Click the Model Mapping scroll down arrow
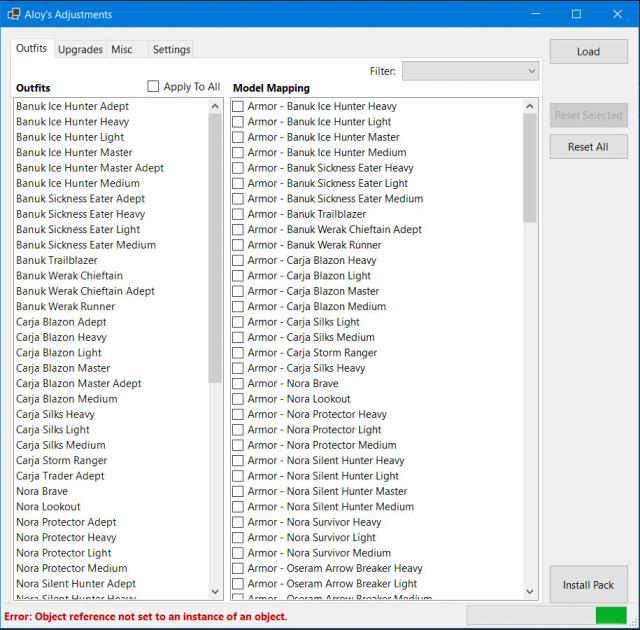 tap(530, 591)
